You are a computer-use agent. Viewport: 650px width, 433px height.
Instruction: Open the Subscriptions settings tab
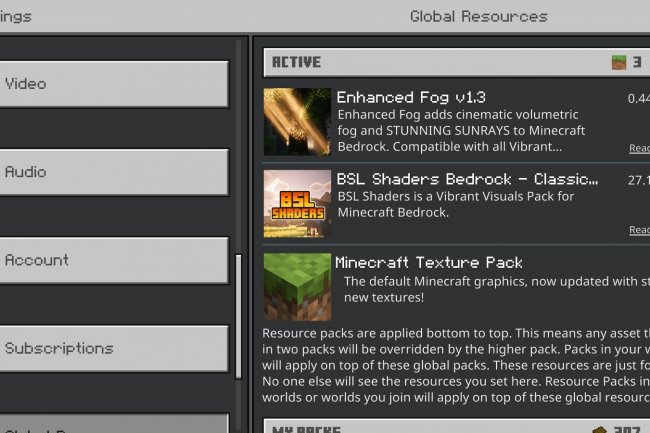114,348
